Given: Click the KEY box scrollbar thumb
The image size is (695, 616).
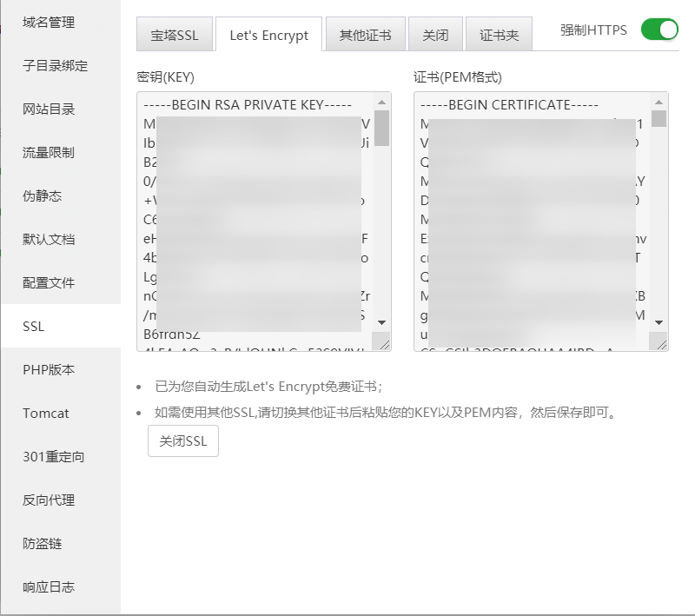Looking at the screenshot, I should (x=381, y=128).
